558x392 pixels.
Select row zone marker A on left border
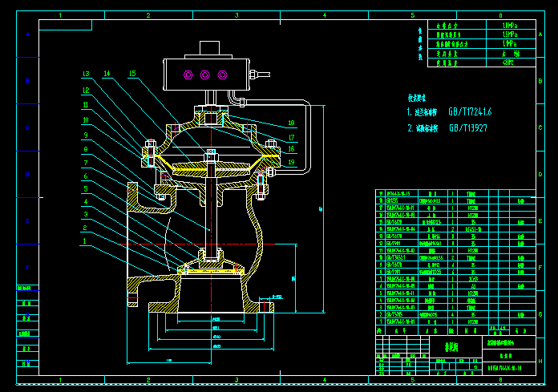(27, 34)
